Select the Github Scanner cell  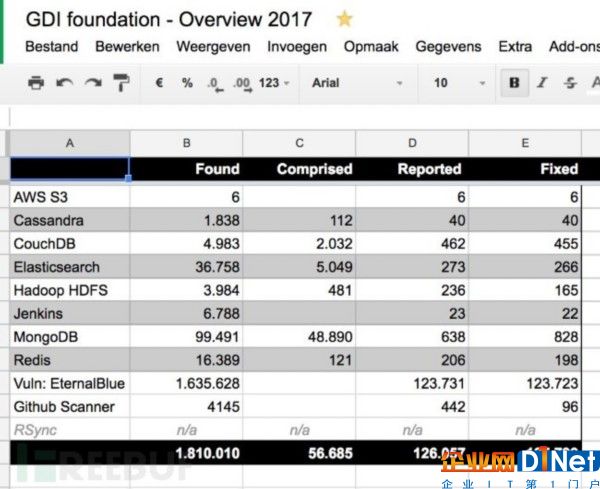point(70,407)
